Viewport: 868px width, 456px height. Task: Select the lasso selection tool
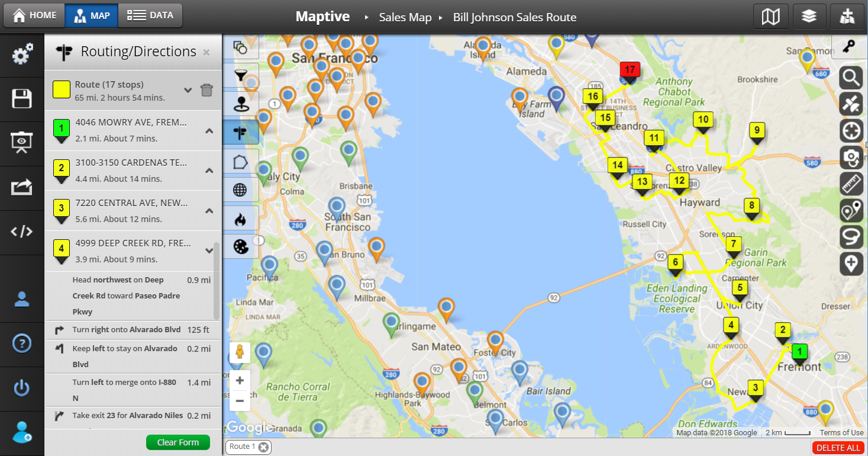851,237
